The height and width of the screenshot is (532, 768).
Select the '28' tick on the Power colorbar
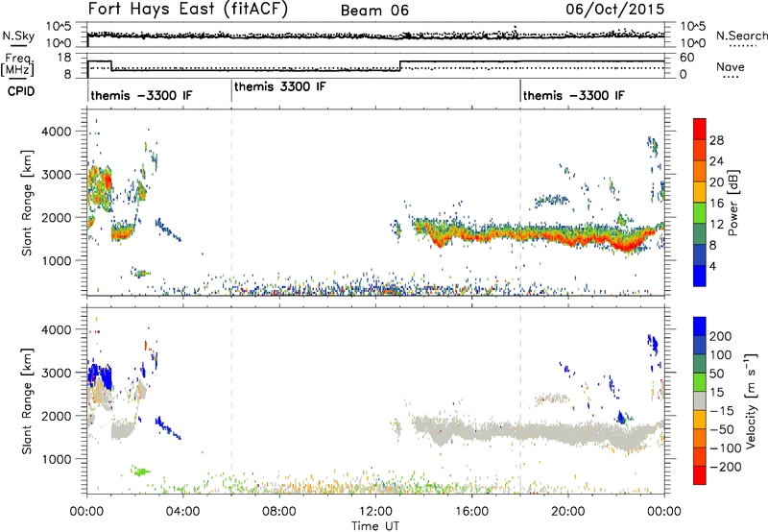[x=716, y=140]
